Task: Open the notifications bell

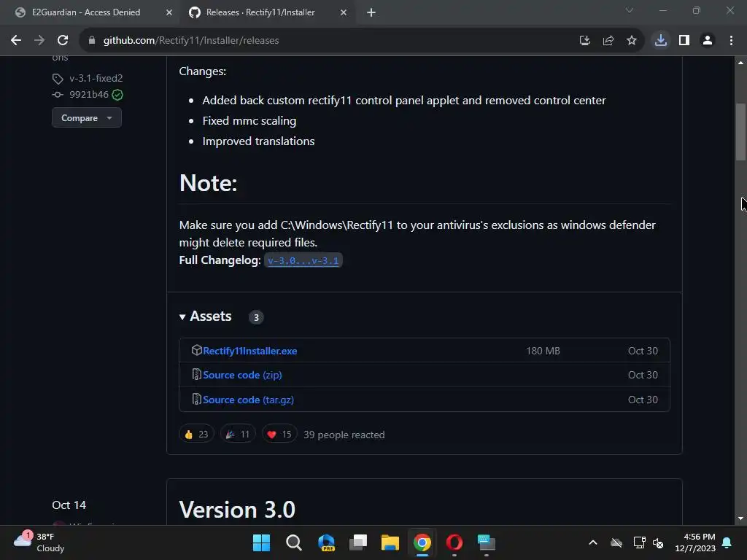Action: coord(727,542)
